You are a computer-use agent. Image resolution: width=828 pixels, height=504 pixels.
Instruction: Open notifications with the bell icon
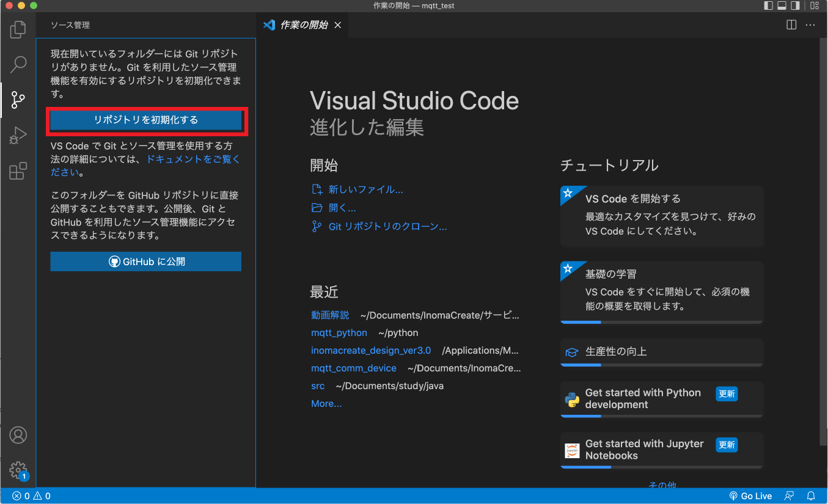[x=812, y=496]
